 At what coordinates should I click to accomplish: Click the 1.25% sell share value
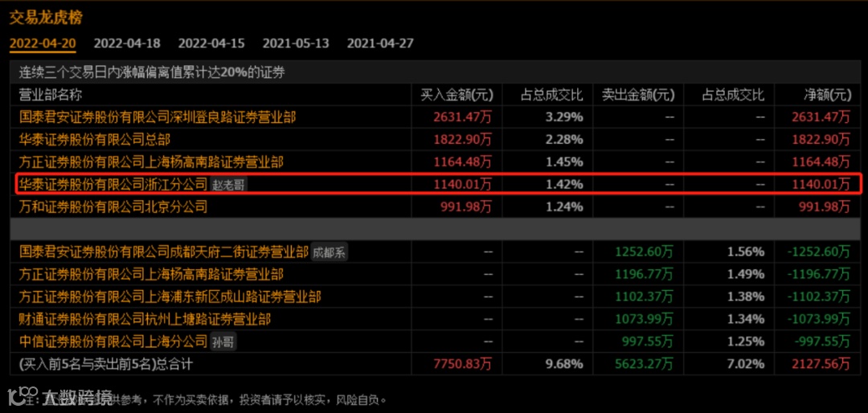click(x=747, y=342)
